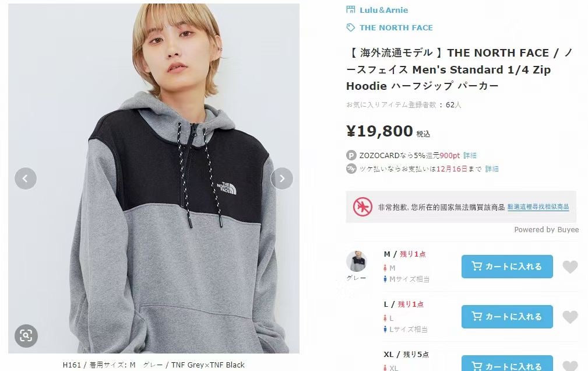The width and height of the screenshot is (588, 371).
Task: Open the Lulu&Arnie shop page
Action: [x=383, y=10]
